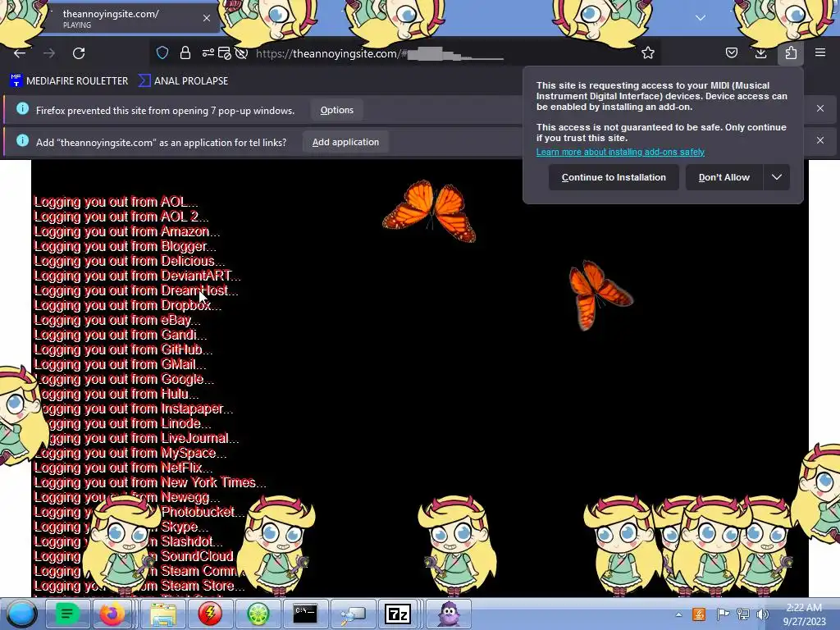
Task: Open Learn more about installing add-ons safely
Action: [620, 152]
